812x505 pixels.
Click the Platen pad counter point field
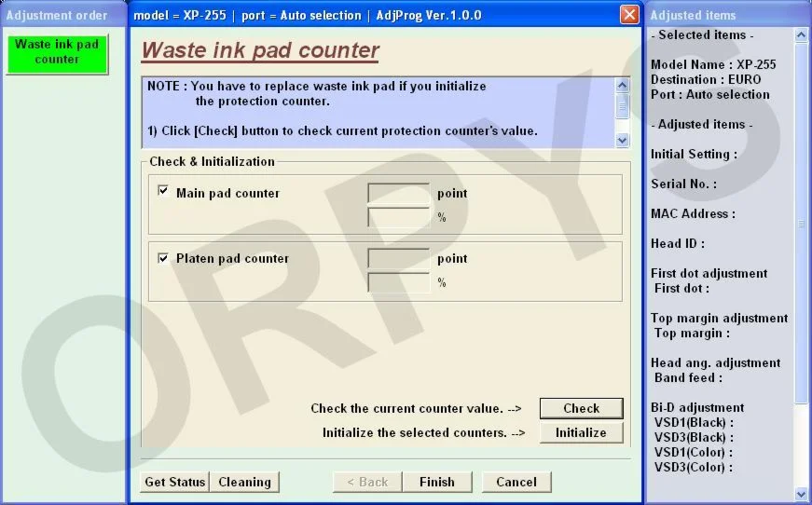[x=398, y=258]
